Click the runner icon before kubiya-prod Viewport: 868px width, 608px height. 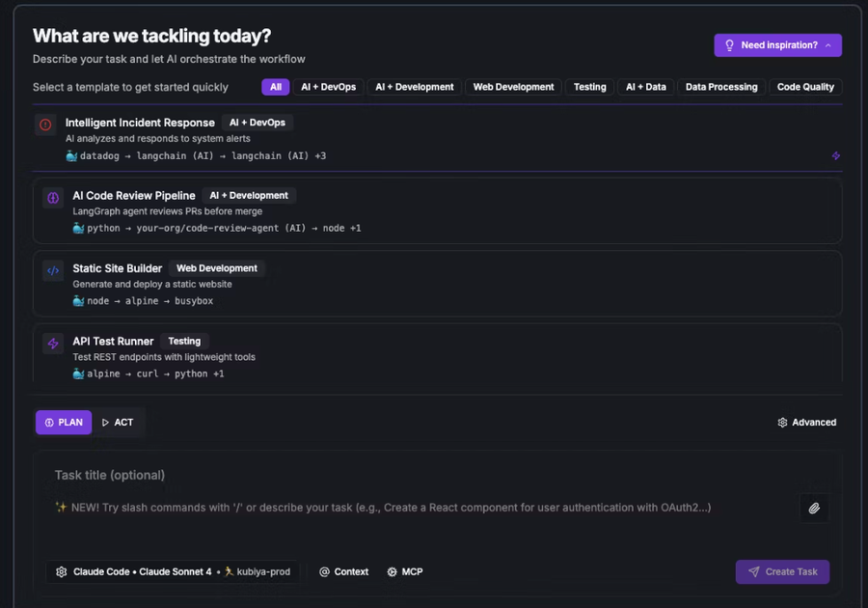click(229, 571)
